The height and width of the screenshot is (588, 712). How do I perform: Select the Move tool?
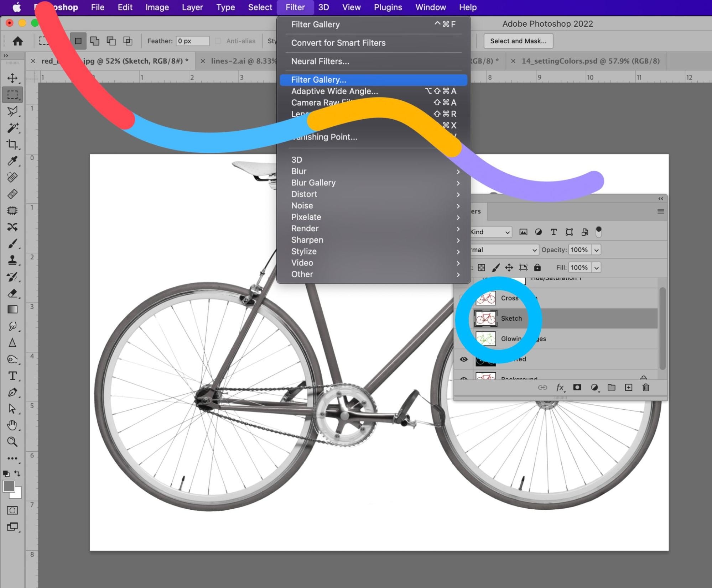tap(12, 78)
